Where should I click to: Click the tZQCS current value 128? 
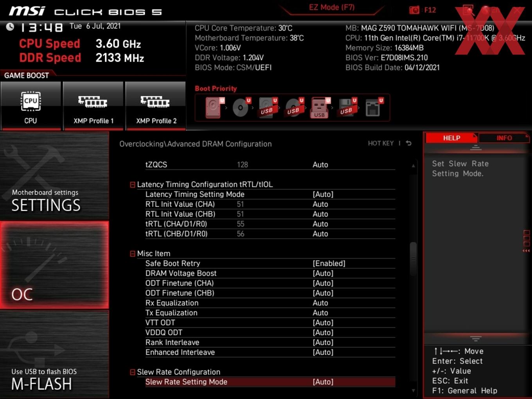243,165
